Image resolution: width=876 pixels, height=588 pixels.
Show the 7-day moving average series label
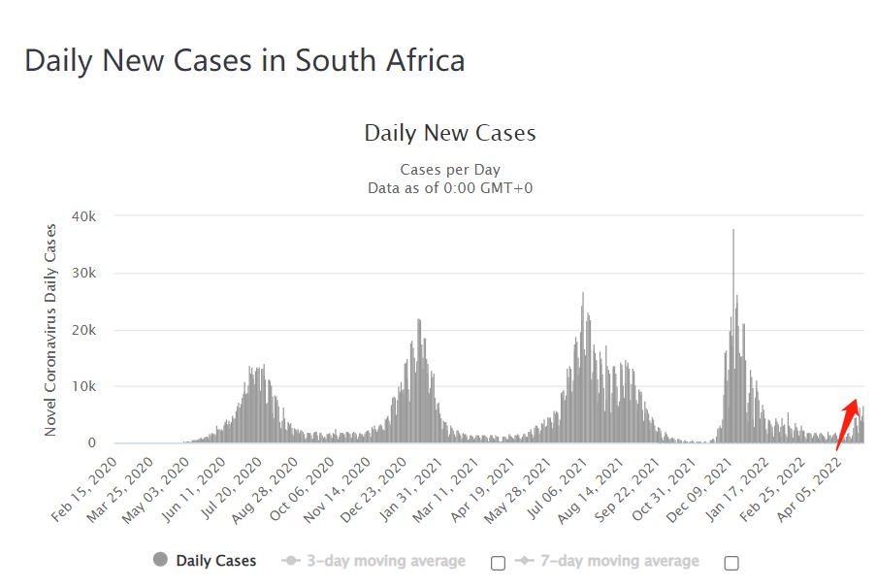click(619, 561)
